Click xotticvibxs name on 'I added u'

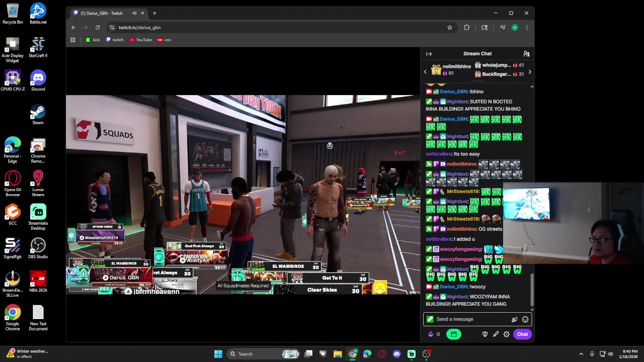coord(438,239)
